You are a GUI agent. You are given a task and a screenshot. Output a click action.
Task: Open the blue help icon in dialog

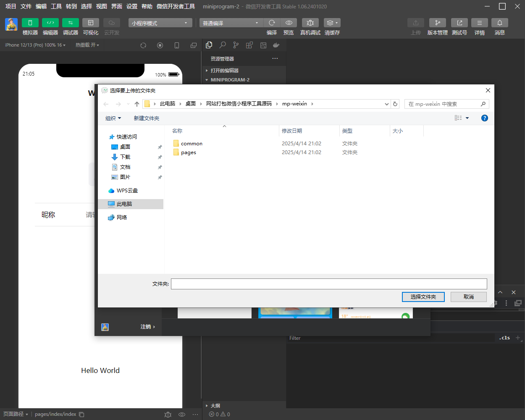pos(485,118)
